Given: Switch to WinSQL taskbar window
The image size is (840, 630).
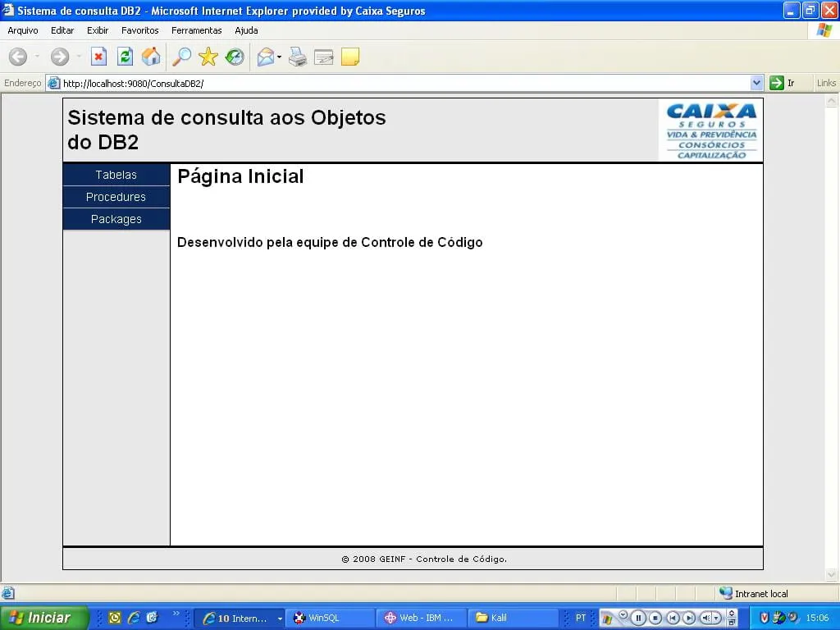Looking at the screenshot, I should (330, 618).
